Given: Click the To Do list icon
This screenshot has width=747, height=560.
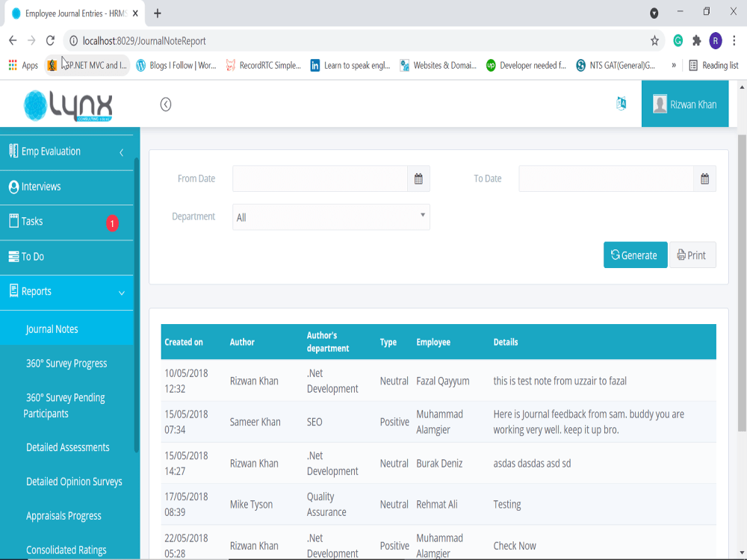Looking at the screenshot, I should 13,257.
